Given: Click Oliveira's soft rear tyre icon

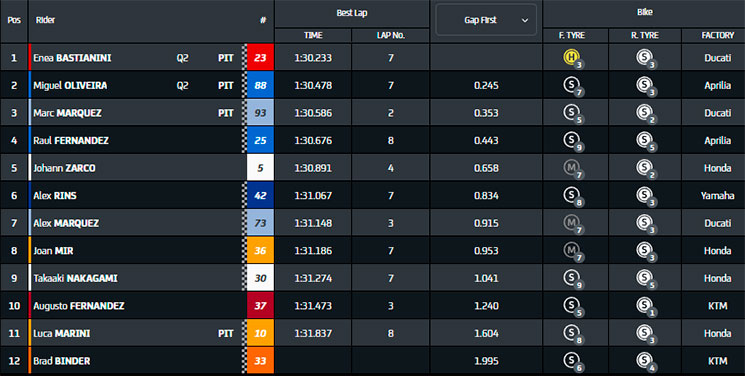Looking at the screenshot, I should tap(644, 85).
